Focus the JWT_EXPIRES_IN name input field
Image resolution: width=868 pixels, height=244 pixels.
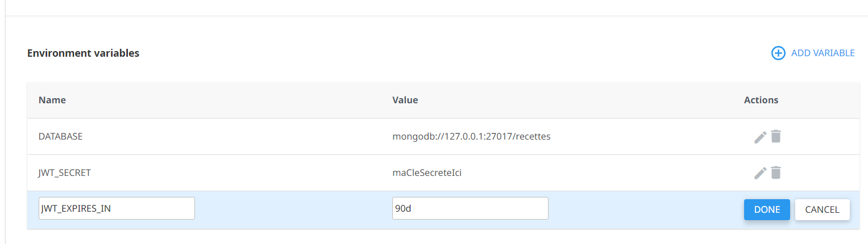[x=117, y=208]
